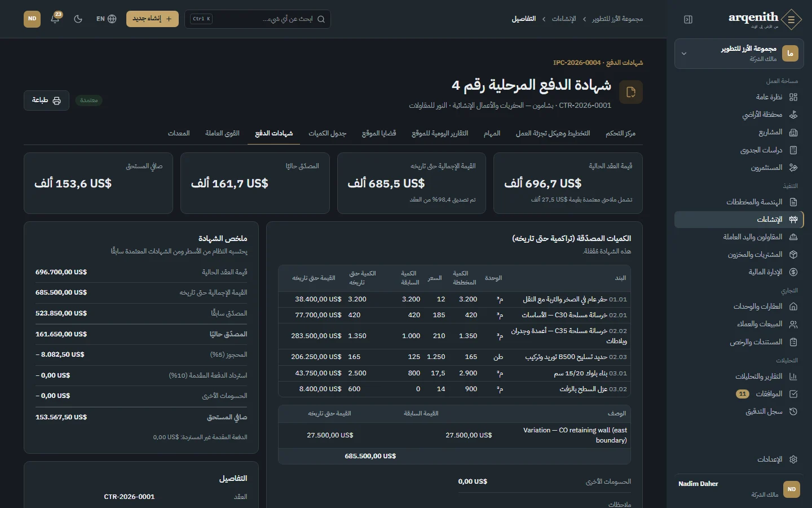The image size is (812, 508).
Task: Click the المشاريع building icon
Action: [x=793, y=132]
